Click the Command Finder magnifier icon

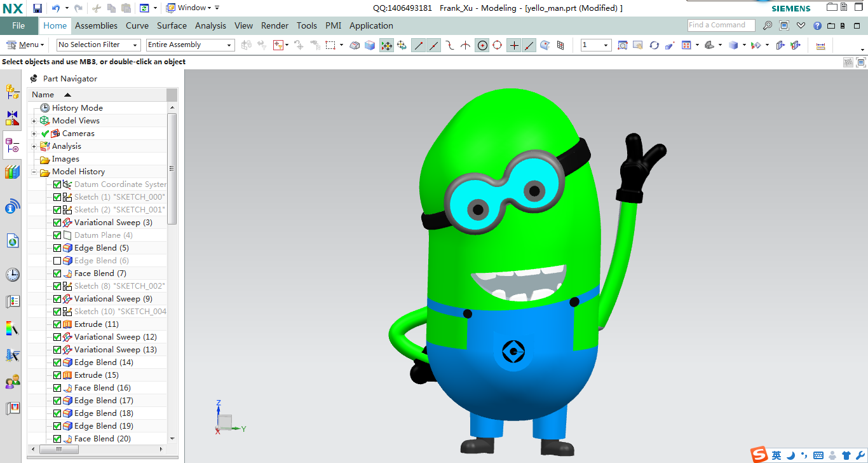point(768,25)
